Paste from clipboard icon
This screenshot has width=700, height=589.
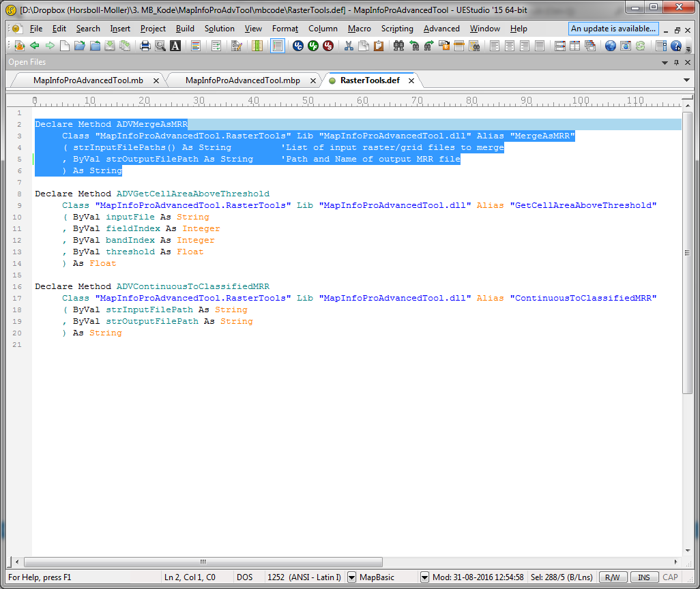pyautogui.click(x=379, y=46)
